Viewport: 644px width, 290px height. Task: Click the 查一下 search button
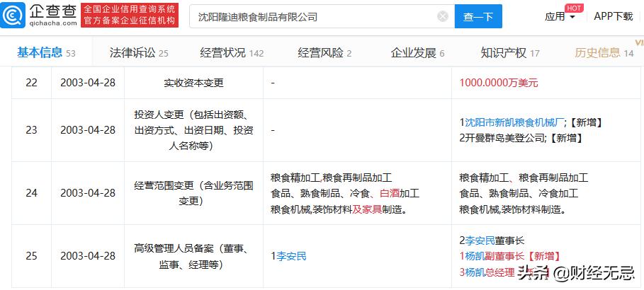pos(478,16)
